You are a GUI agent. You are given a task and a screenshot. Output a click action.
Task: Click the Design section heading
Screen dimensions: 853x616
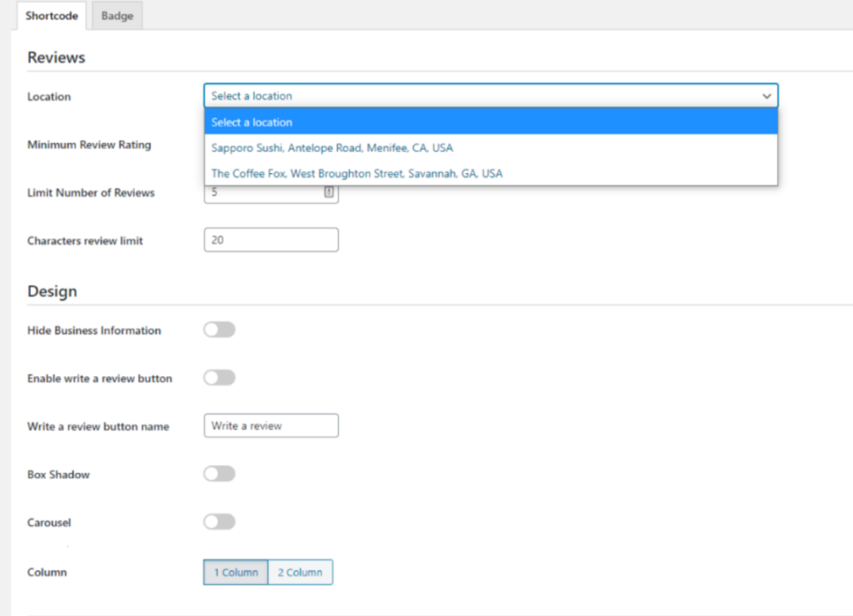point(52,291)
